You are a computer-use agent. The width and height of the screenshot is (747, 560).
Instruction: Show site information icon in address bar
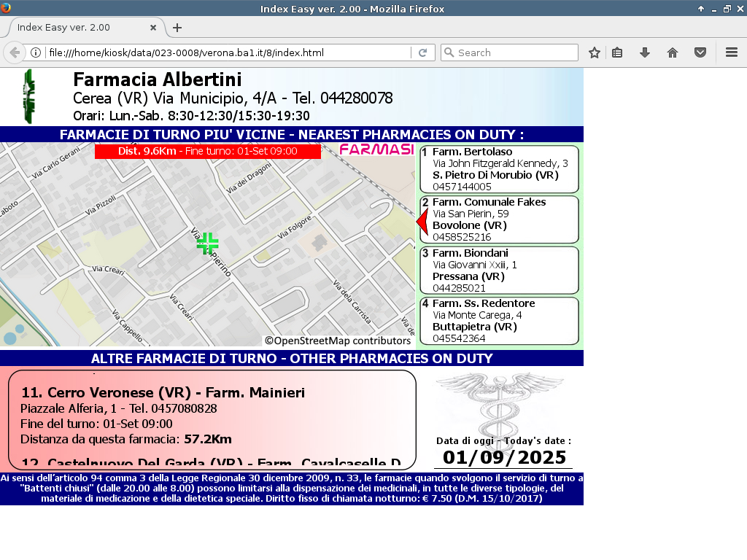click(35, 52)
